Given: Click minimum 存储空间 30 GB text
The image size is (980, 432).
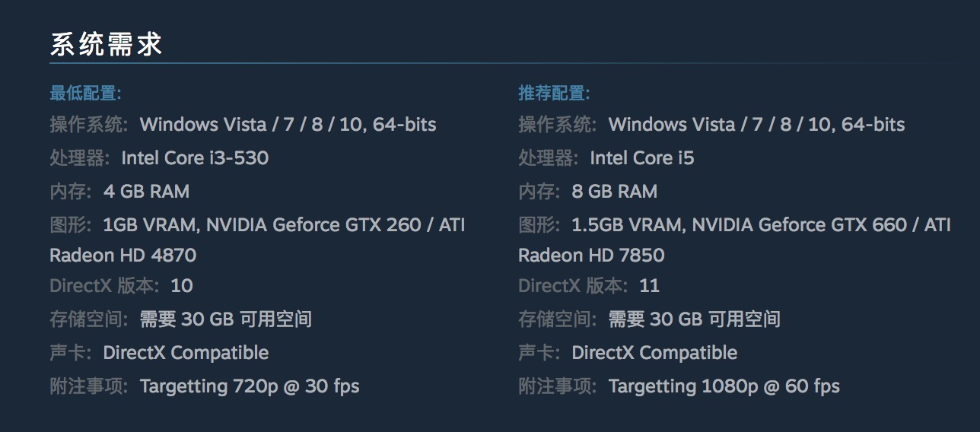Looking at the screenshot, I should (225, 319).
